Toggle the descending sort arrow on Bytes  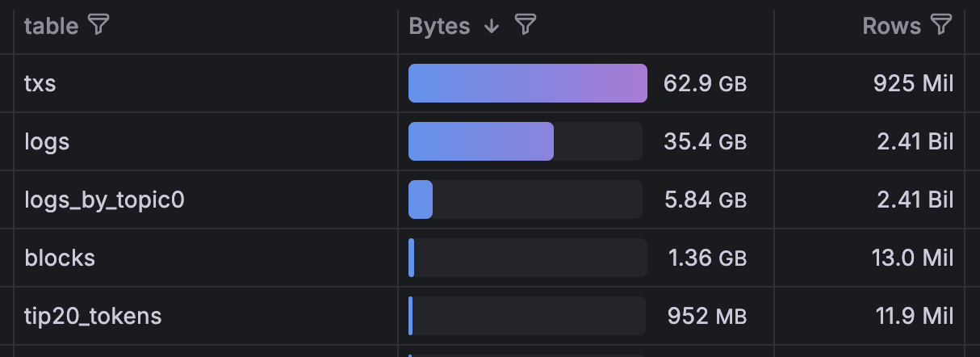click(492, 27)
